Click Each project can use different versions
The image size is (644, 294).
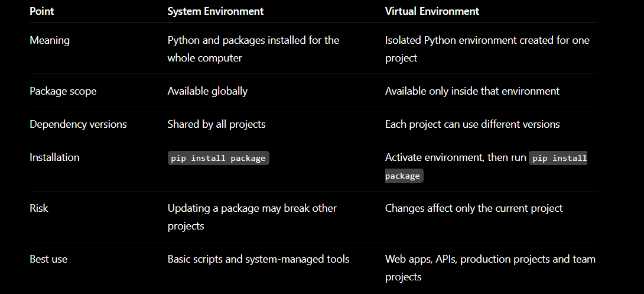(472, 124)
